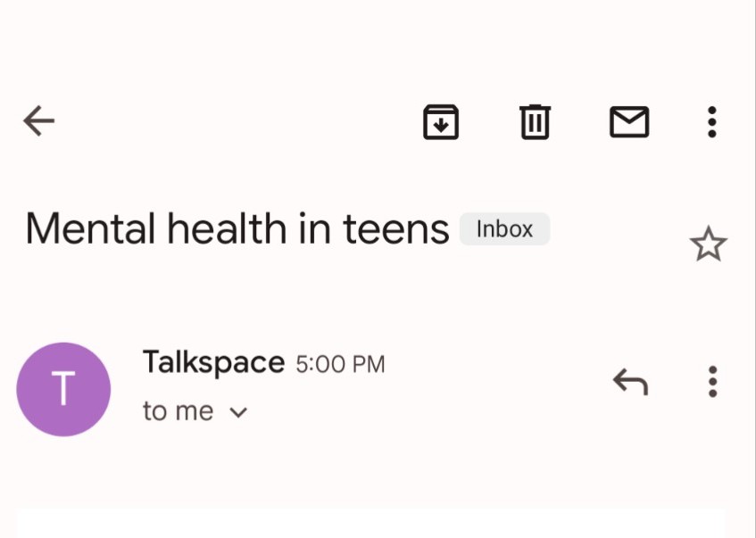Viewport: 756px width, 538px height.
Task: Select the Talkspace sender name
Action: [213, 362]
